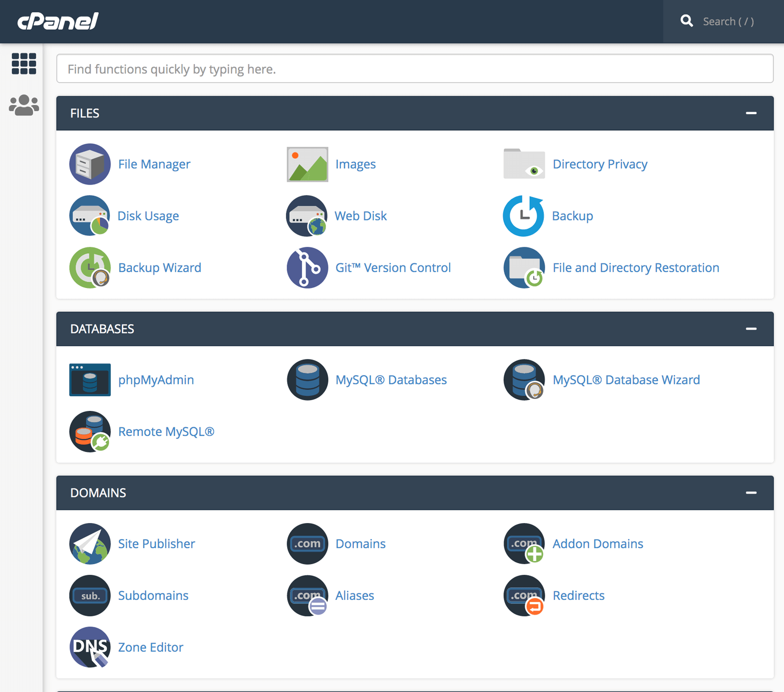Open the MySQL® Databases link
The height and width of the screenshot is (692, 784).
click(x=391, y=380)
